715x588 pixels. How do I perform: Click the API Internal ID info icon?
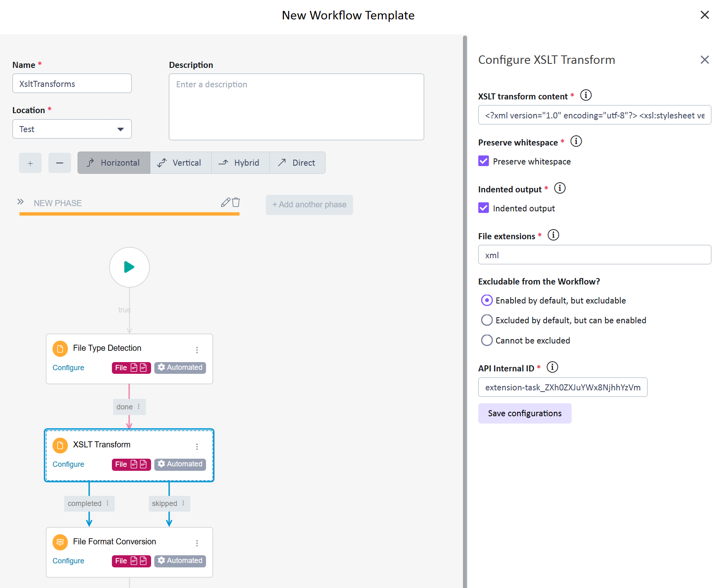tap(552, 367)
